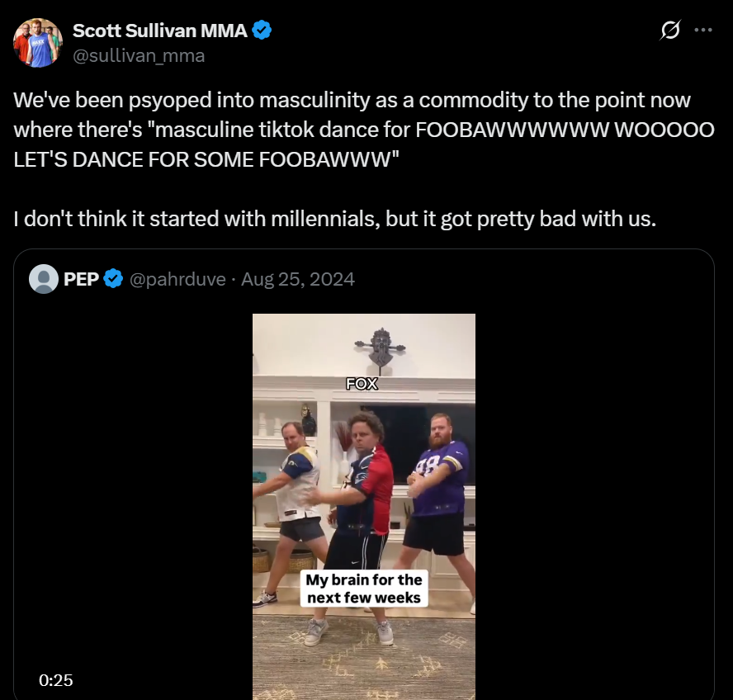Click the FOX caption on the video
The width and height of the screenshot is (733, 700).
(362, 383)
